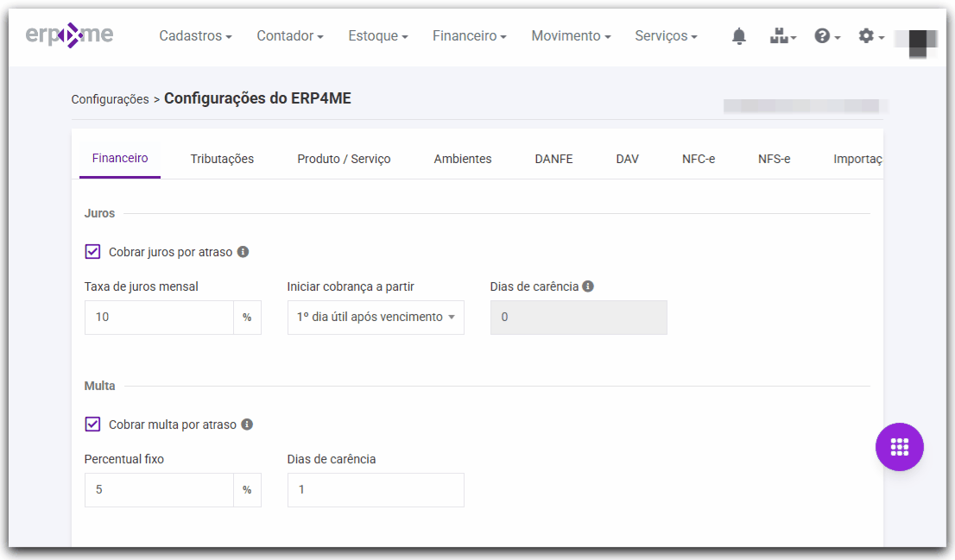Uncheck Cobrar multa por atraso
The image size is (955, 560).
pos(92,424)
